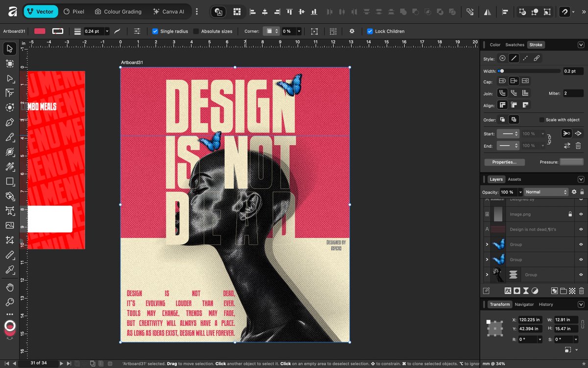Hide the 'Design is not dead' text layer

pos(581,229)
